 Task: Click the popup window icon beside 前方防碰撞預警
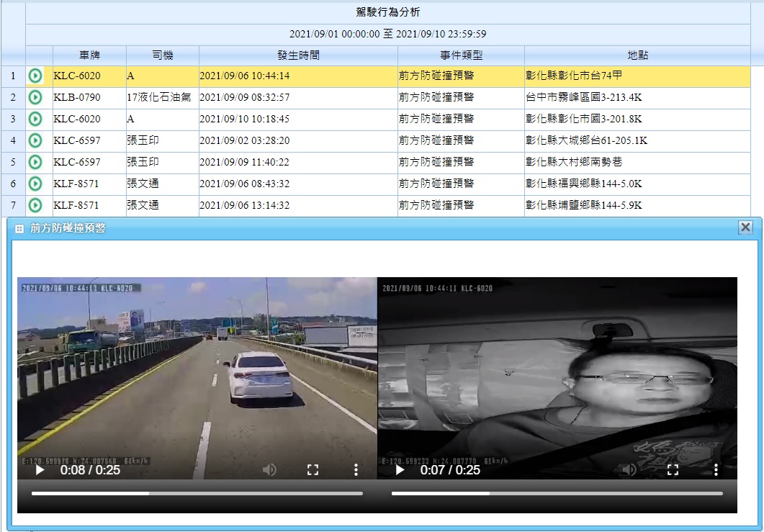(x=19, y=228)
